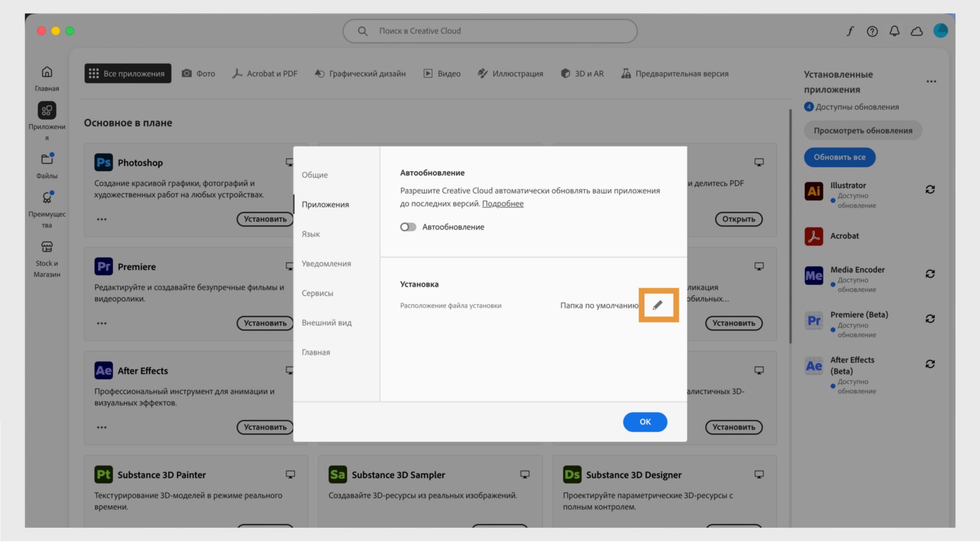Open the user profile avatar
The width and height of the screenshot is (980, 542).
940,31
